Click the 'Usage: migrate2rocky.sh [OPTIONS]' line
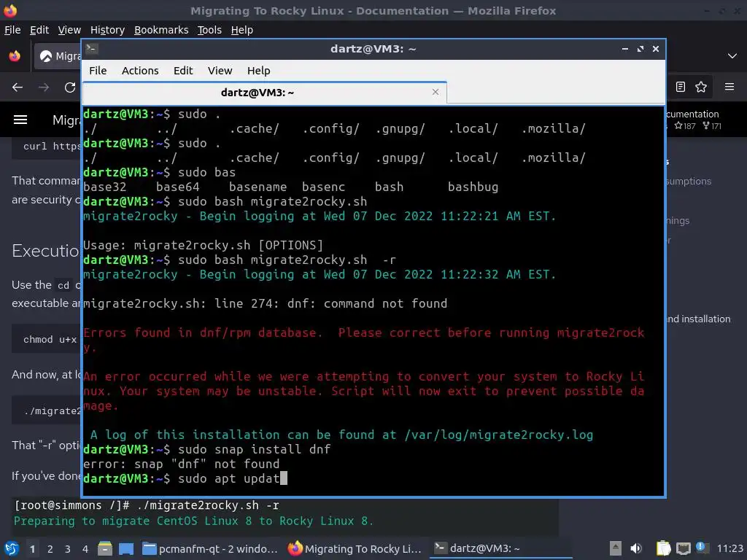 204,245
